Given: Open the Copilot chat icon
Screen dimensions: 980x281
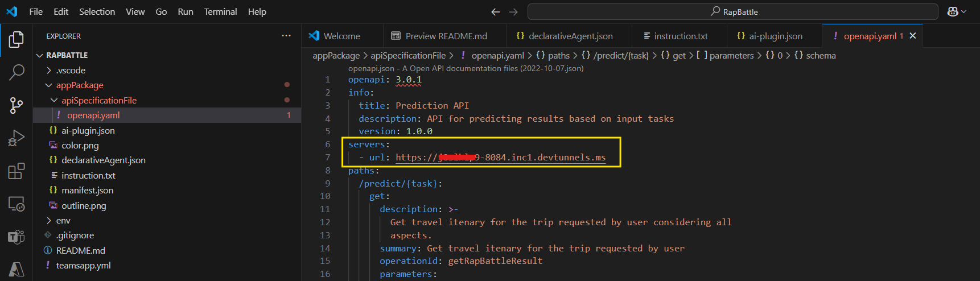Looking at the screenshot, I should 953,11.
